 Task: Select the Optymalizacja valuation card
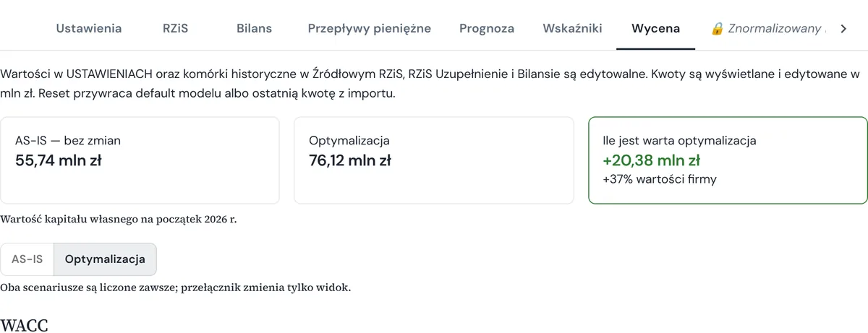(434, 160)
